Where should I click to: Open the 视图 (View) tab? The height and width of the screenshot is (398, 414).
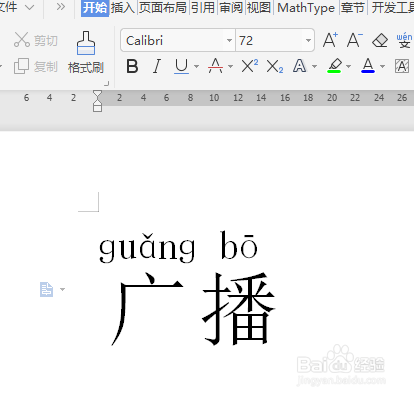[x=259, y=8]
